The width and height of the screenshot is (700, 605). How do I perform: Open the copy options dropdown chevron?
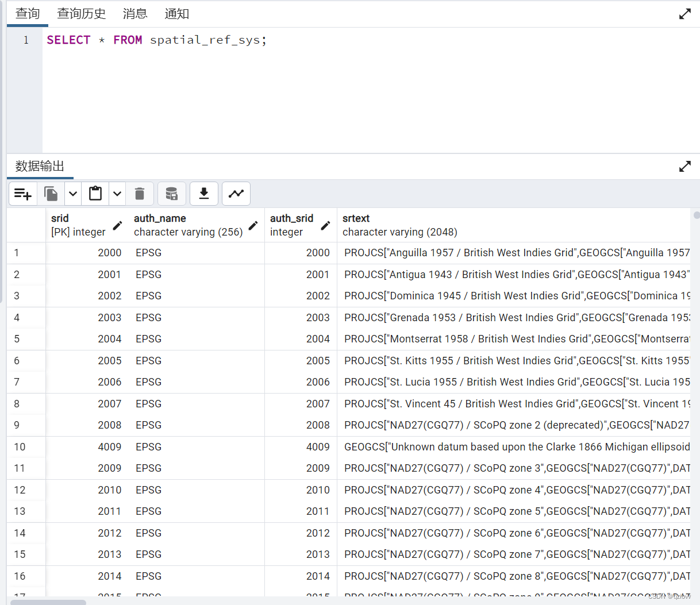click(72, 194)
